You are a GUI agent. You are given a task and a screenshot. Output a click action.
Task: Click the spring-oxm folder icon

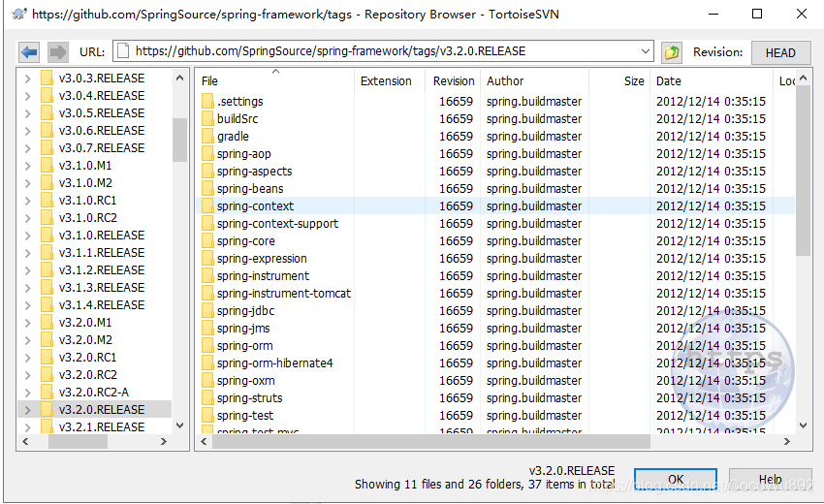point(207,381)
